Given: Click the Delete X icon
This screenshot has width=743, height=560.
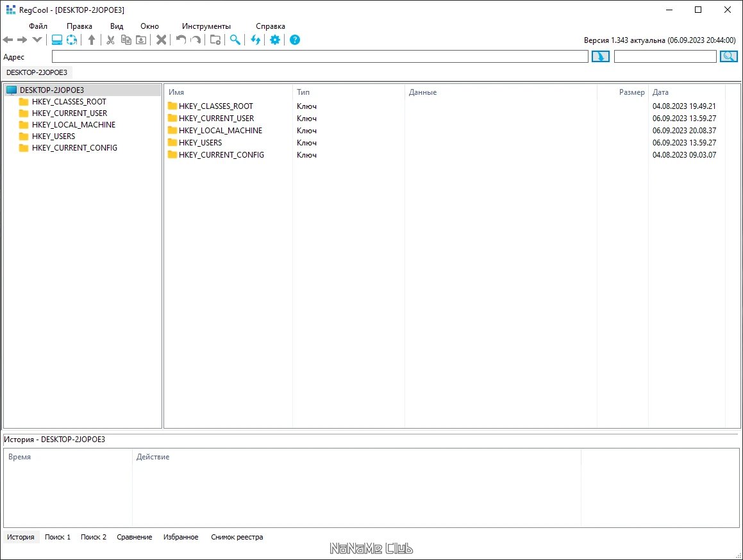Looking at the screenshot, I should (x=162, y=40).
